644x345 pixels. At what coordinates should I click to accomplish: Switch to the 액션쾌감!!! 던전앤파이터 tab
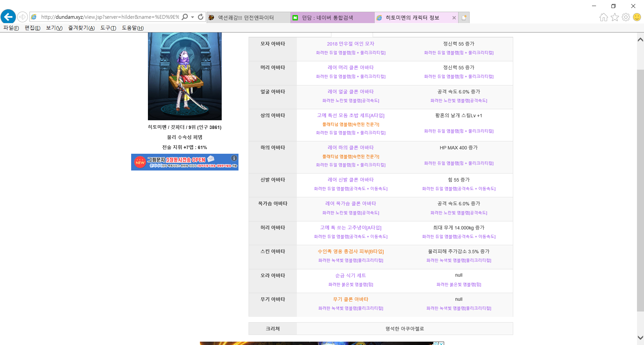pyautogui.click(x=249, y=17)
